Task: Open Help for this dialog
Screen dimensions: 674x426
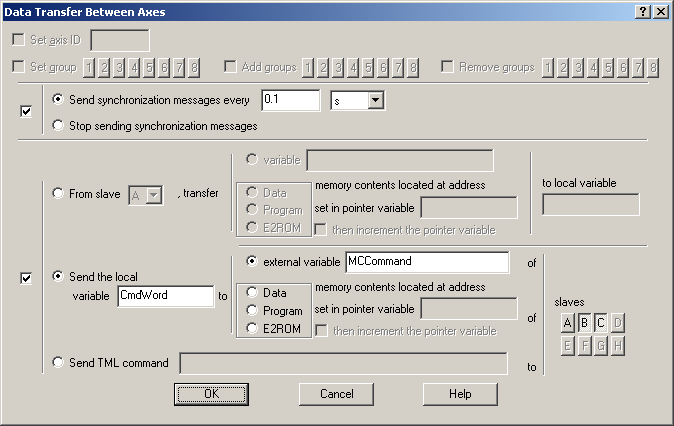Action: pos(459,394)
